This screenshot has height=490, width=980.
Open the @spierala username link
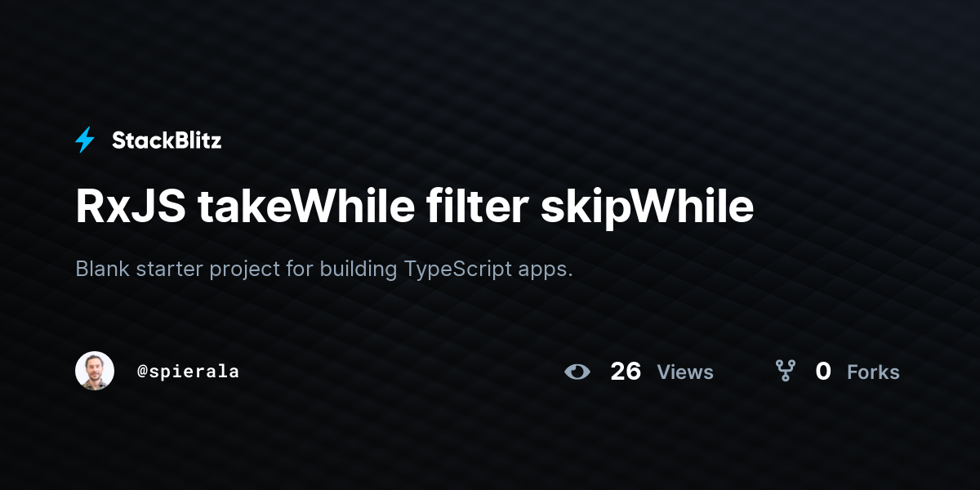pyautogui.click(x=189, y=372)
